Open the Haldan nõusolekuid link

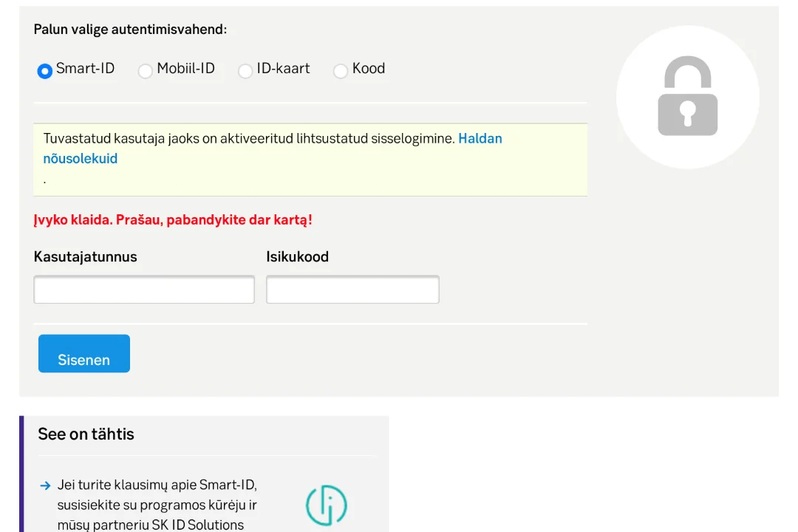click(x=273, y=148)
